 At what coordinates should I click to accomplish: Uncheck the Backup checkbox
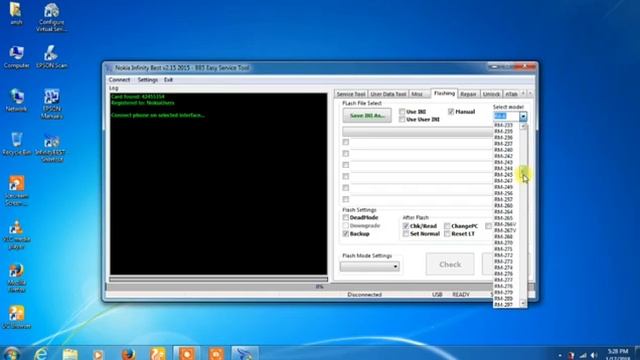click(x=346, y=233)
